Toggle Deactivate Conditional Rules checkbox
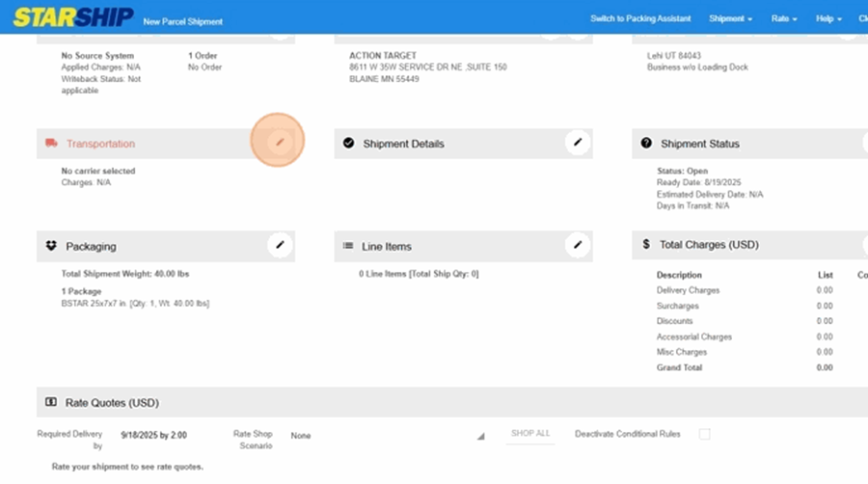Screen dimensions: 868x484 tap(704, 434)
